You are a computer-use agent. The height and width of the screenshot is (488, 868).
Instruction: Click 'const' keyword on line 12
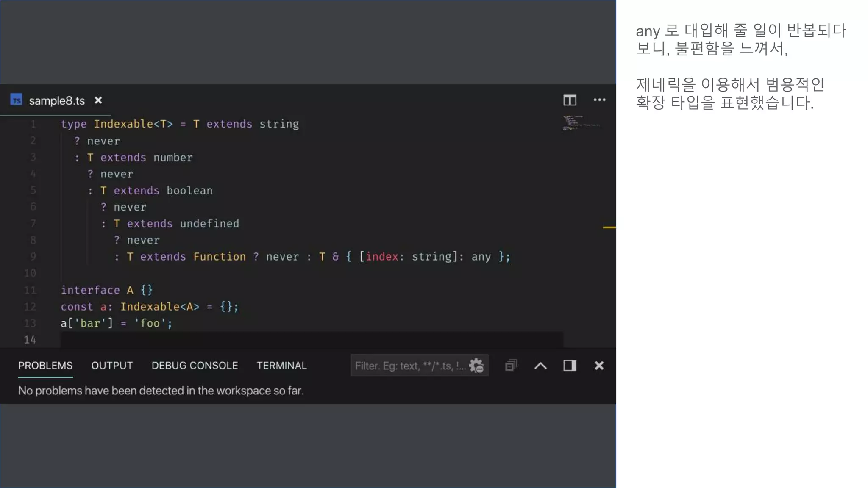pos(77,307)
